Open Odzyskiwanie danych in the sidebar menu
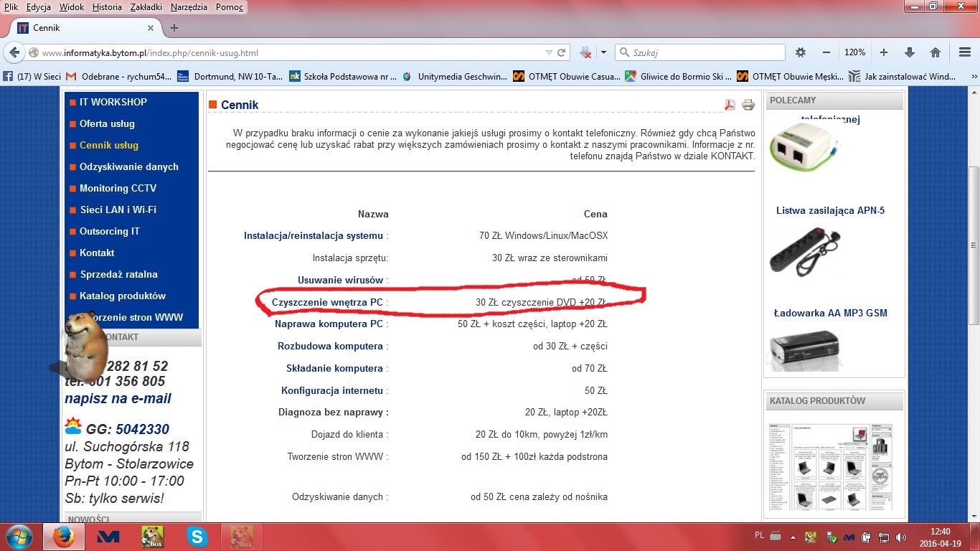 click(x=129, y=166)
